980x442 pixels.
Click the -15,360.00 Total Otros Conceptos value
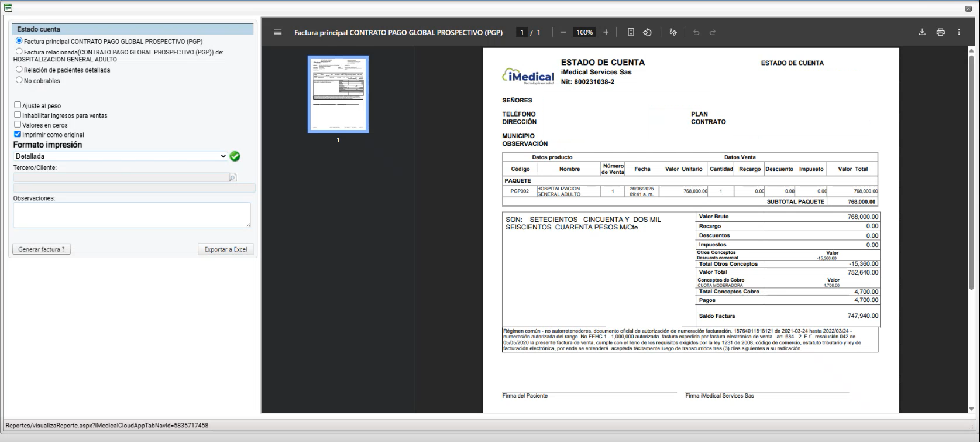click(864, 264)
